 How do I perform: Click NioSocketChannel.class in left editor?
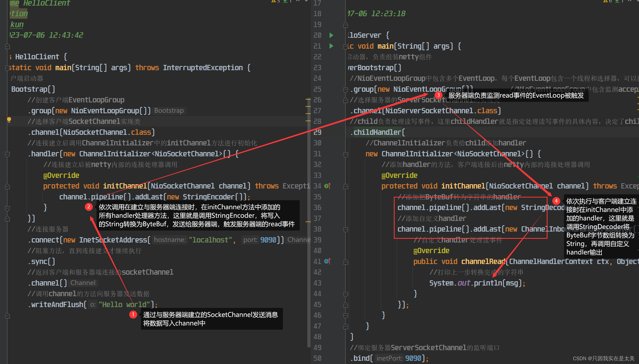coord(107,132)
